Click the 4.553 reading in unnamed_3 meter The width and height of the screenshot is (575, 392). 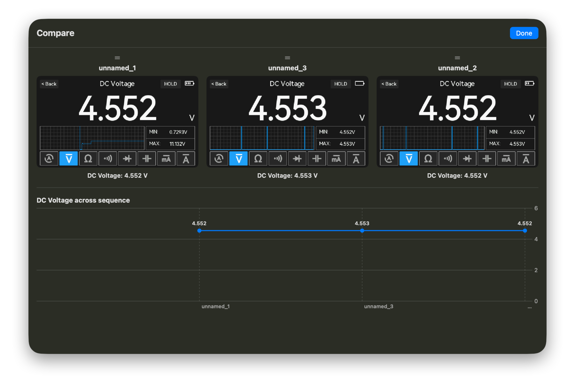tap(287, 108)
